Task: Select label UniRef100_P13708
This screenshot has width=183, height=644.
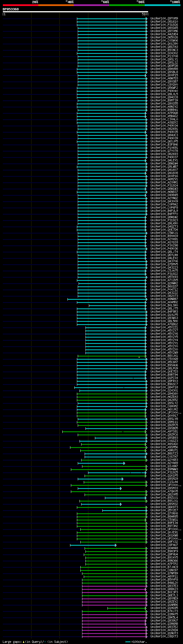Action: click(x=164, y=56)
